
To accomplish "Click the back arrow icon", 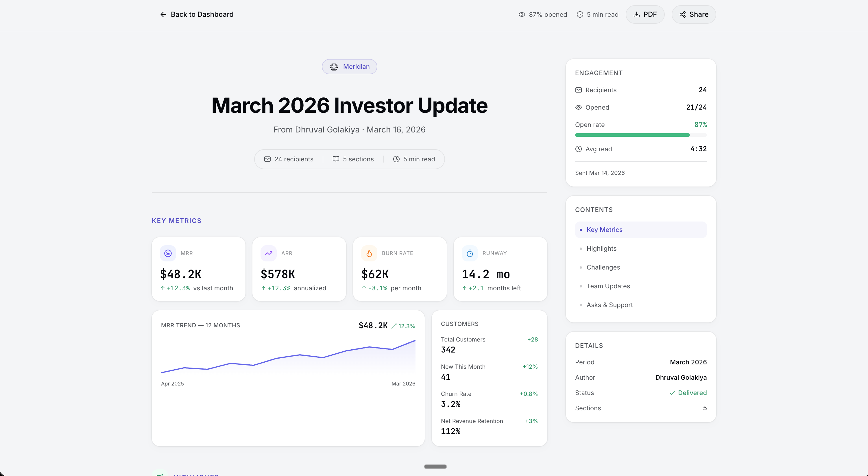I will 163,14.
